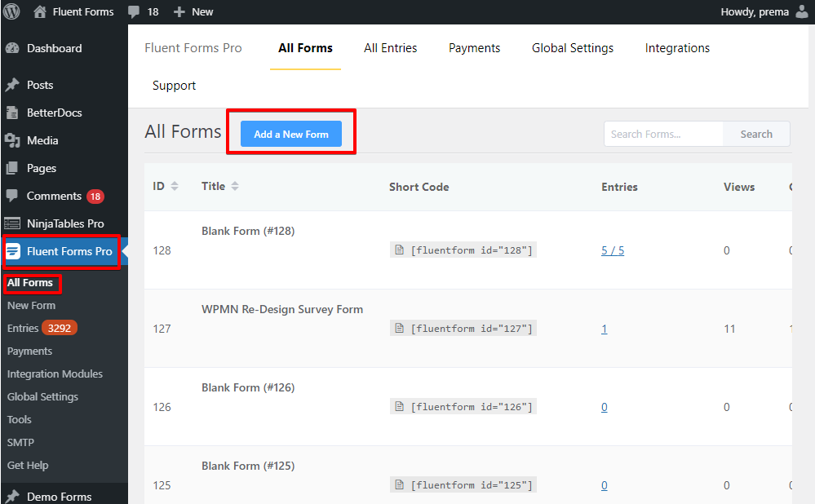Open the Dashboard gauge icon in sidebar
Screen dimensions: 815x504
[x=12, y=48]
